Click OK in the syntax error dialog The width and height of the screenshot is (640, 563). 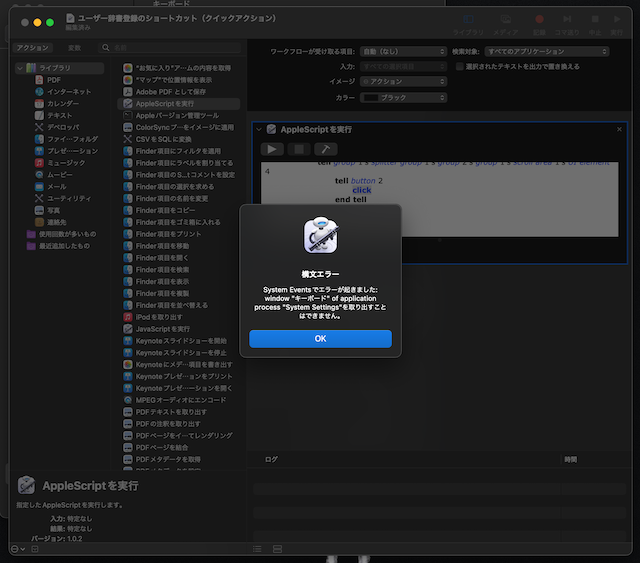point(320,339)
